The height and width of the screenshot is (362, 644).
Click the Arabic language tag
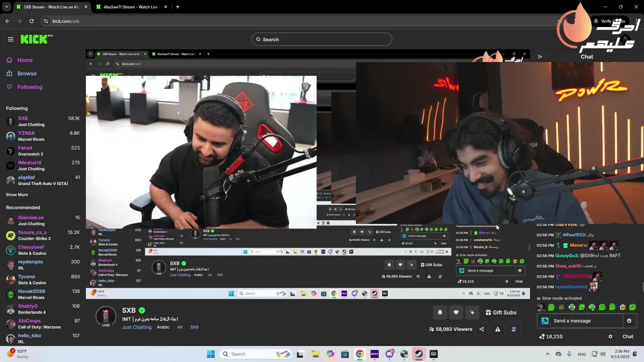(163, 327)
